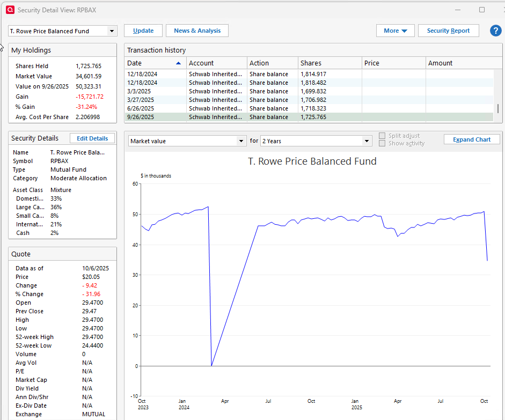The width and height of the screenshot is (505, 420).
Task: Minimize the Security Detail View window
Action: coord(457,10)
